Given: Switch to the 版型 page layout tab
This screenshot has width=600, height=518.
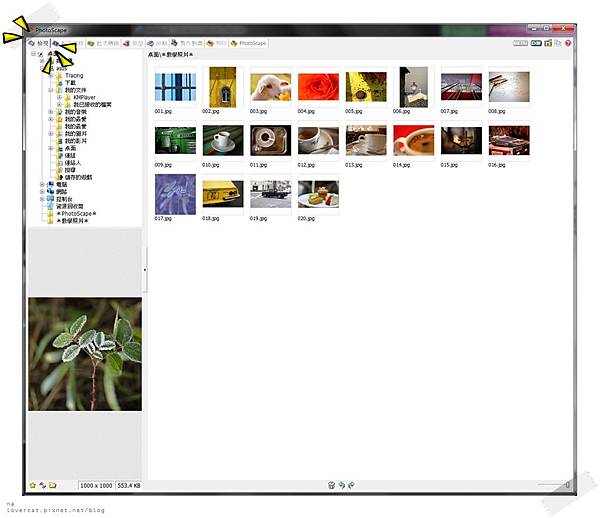Looking at the screenshot, I should tap(133, 44).
